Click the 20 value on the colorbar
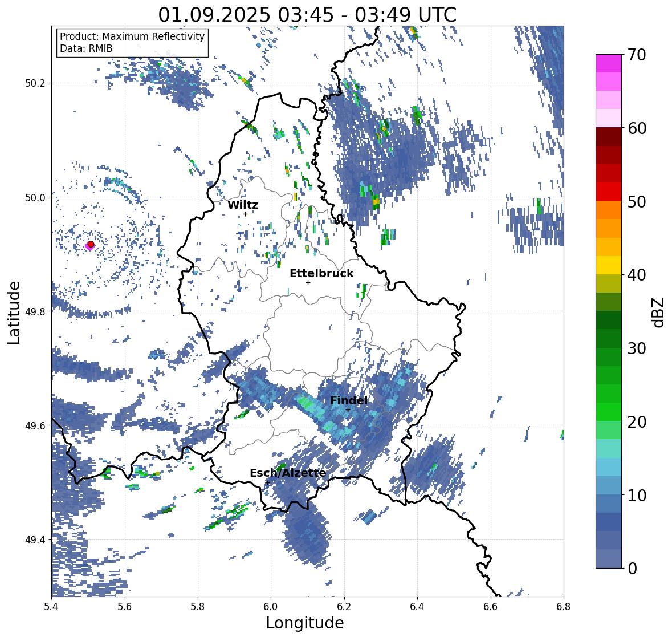The height and width of the screenshot is (637, 672). click(637, 421)
